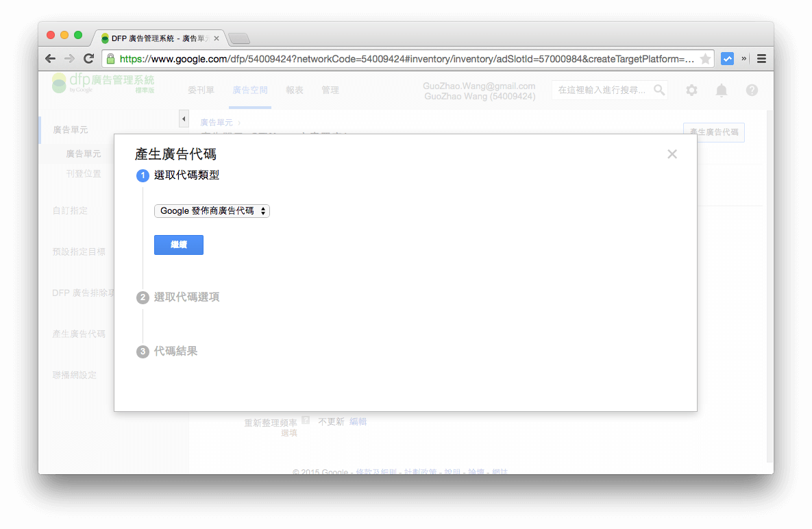The image size is (812, 529).
Task: Switch to the 委刊單 tab
Action: click(201, 90)
